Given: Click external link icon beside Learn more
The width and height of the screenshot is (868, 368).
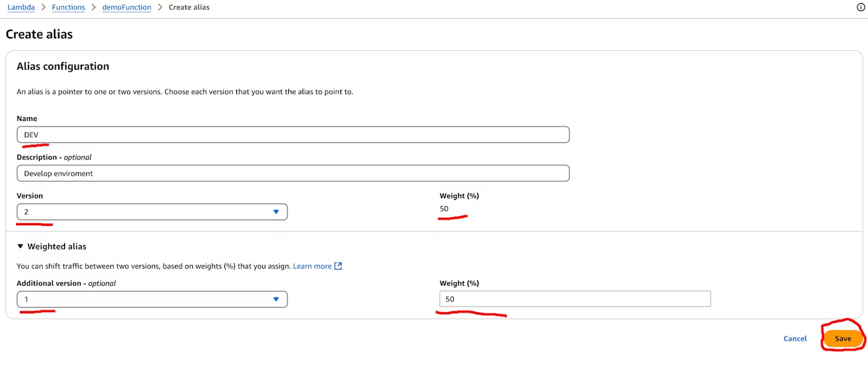Looking at the screenshot, I should coord(338,266).
